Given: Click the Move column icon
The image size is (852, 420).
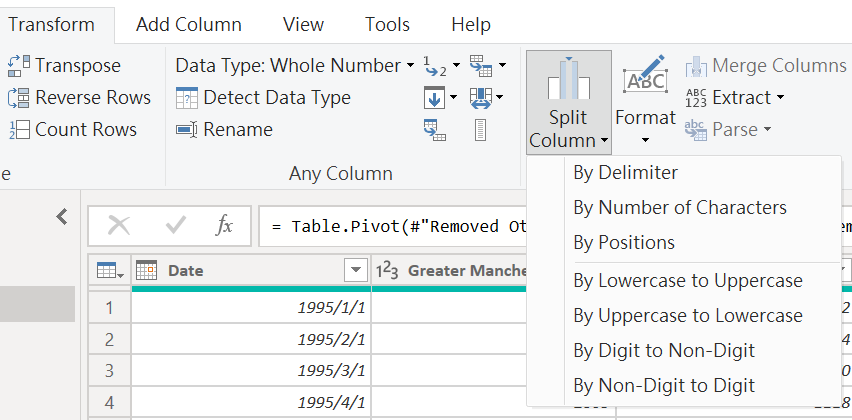Looking at the screenshot, I should pyautogui.click(x=480, y=98).
